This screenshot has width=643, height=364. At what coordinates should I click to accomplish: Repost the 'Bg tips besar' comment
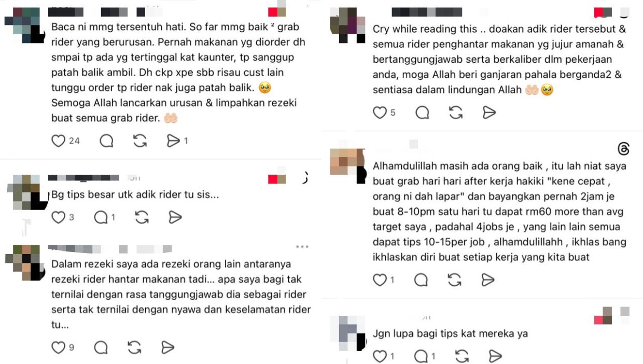[142, 217]
